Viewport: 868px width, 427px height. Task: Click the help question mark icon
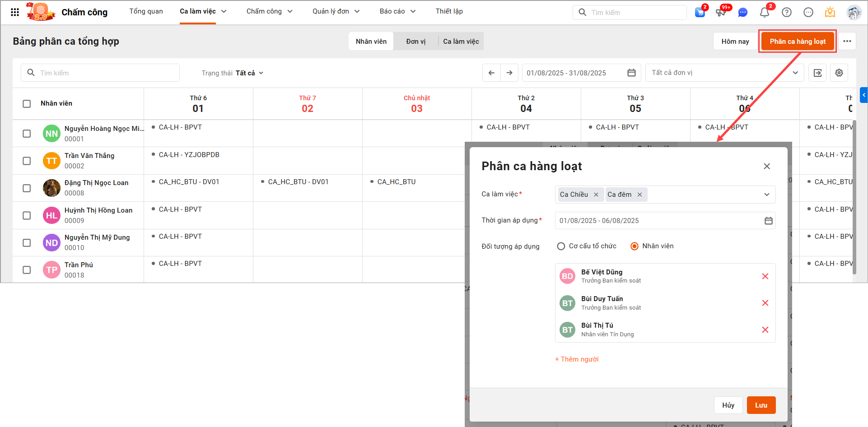(x=787, y=13)
